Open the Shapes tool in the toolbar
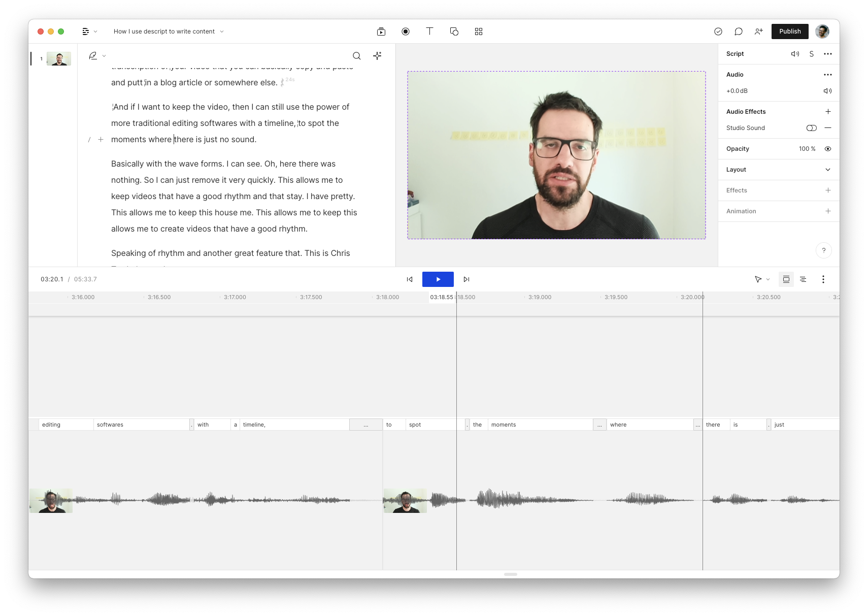868x616 pixels. (x=454, y=31)
